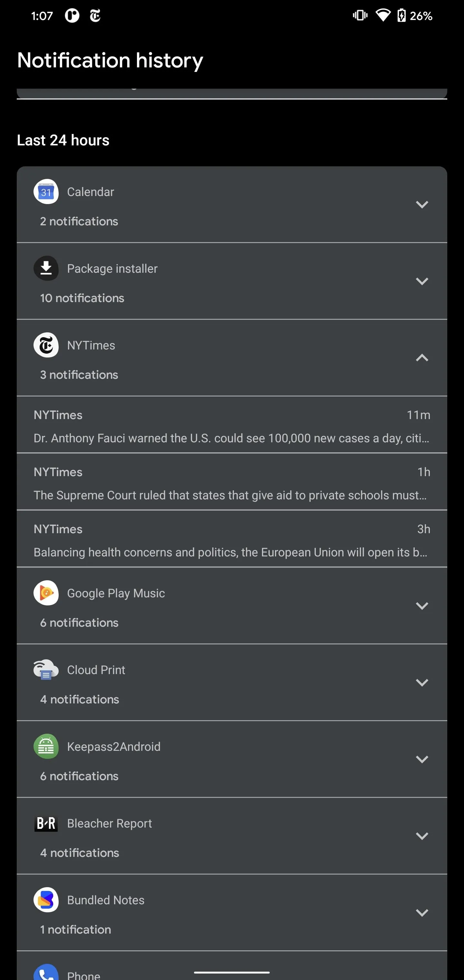Expand Cloud Print notifications chevron
This screenshot has width=464, height=980.
(422, 683)
